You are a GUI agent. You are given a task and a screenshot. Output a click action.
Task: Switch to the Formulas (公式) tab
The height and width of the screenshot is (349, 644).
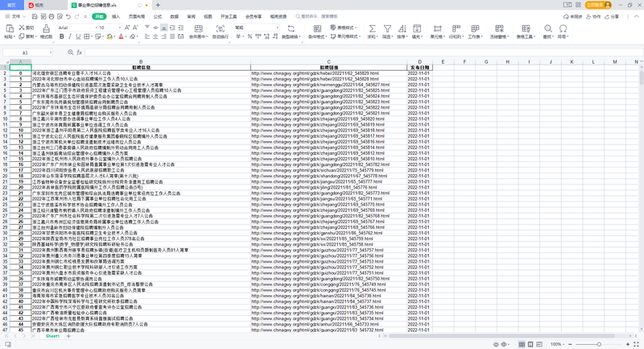click(158, 16)
